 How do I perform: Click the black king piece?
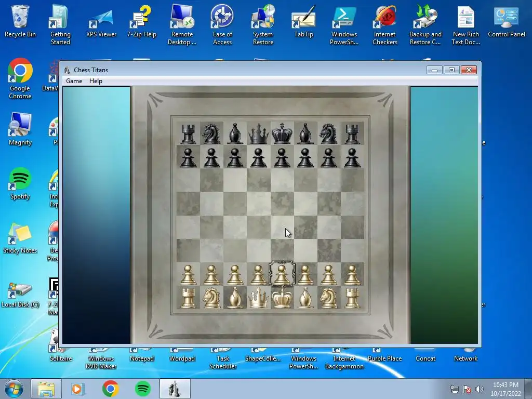[x=282, y=134]
